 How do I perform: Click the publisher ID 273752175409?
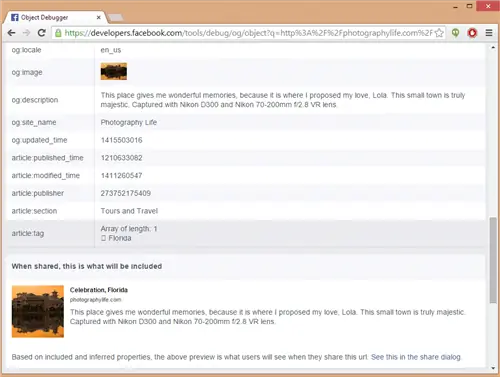tap(126, 193)
